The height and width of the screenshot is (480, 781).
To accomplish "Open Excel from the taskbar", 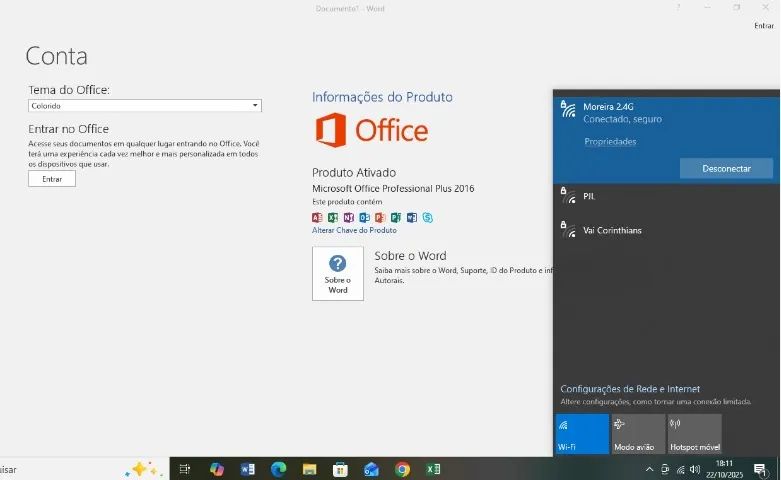I will tap(433, 469).
